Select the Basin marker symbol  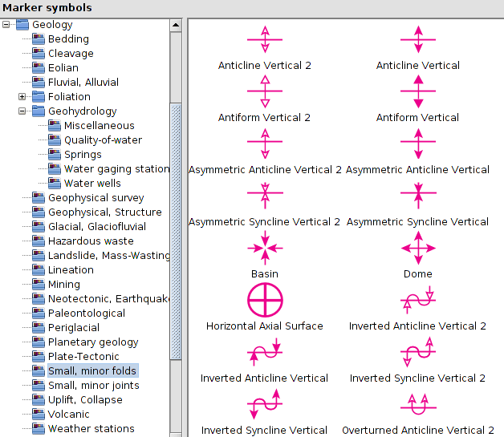pos(265,249)
